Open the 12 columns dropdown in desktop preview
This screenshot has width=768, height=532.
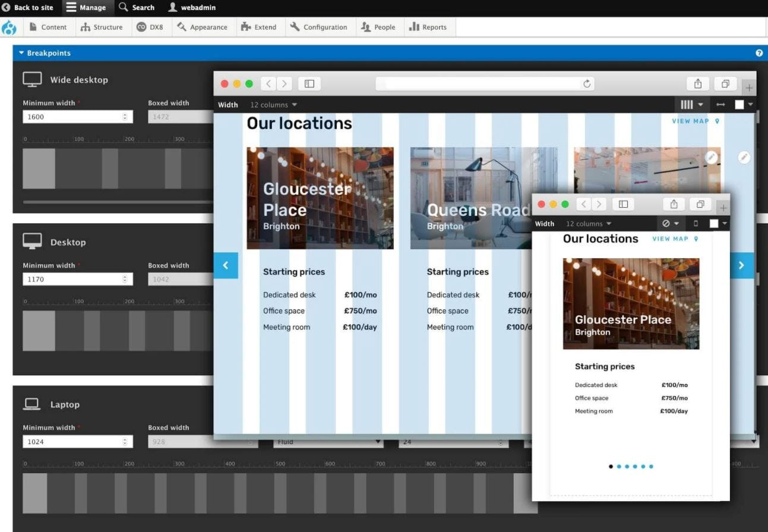[273, 104]
